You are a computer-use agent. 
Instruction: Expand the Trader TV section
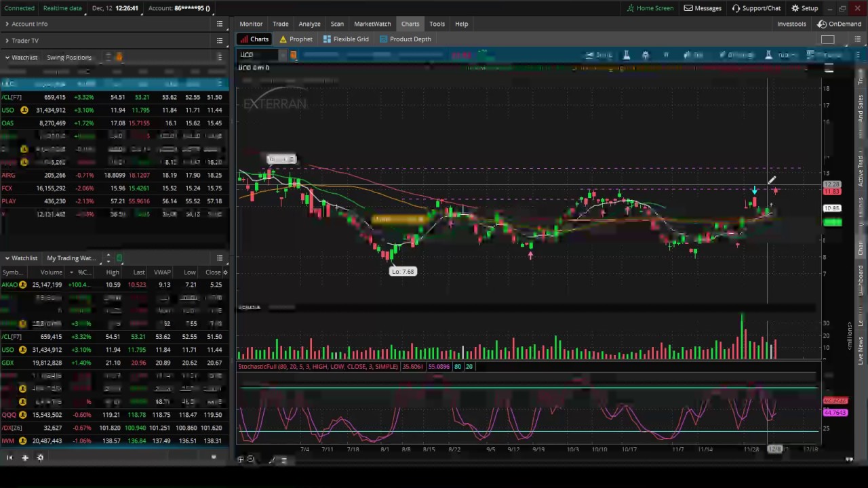pyautogui.click(x=7, y=41)
